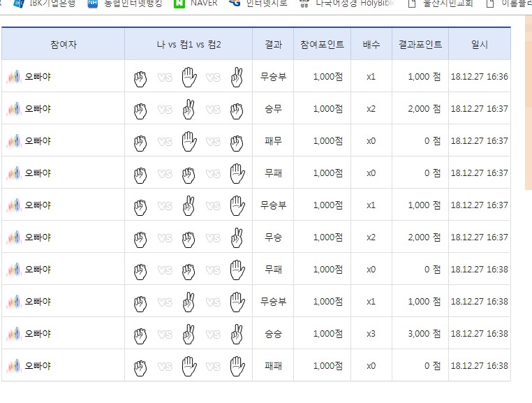Viewport: 532px width, 403px height.
Task: Click the 결과 column header
Action: pos(273,44)
